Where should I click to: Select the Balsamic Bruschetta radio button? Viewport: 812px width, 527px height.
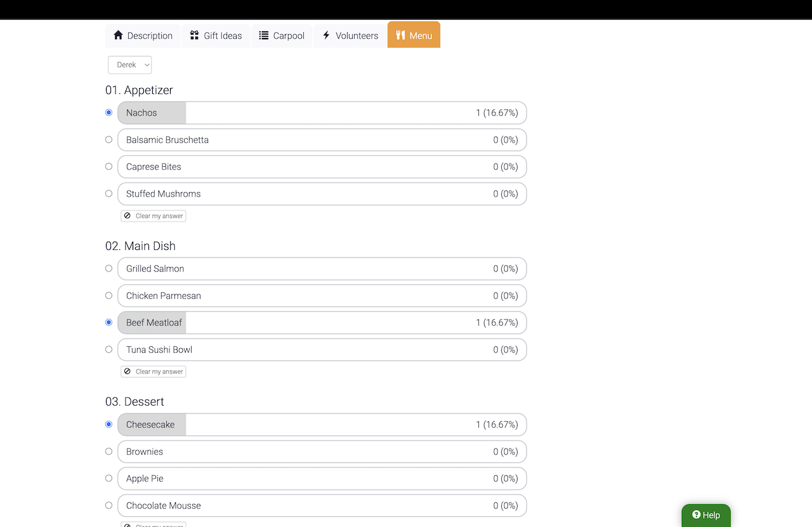tap(108, 140)
